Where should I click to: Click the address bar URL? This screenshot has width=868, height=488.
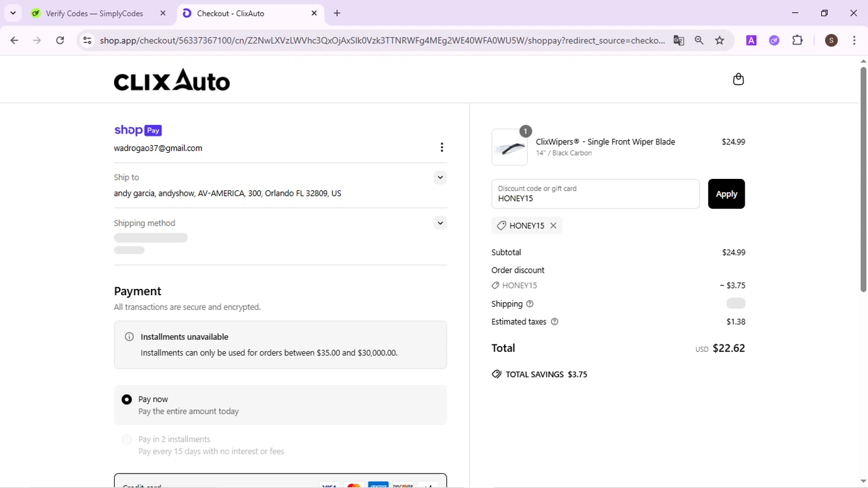[382, 41]
